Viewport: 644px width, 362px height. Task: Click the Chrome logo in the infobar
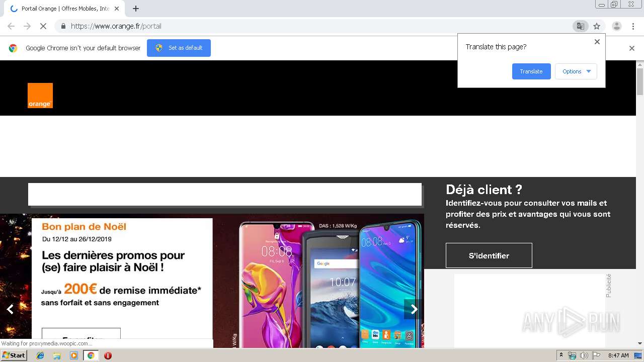coord(13,48)
